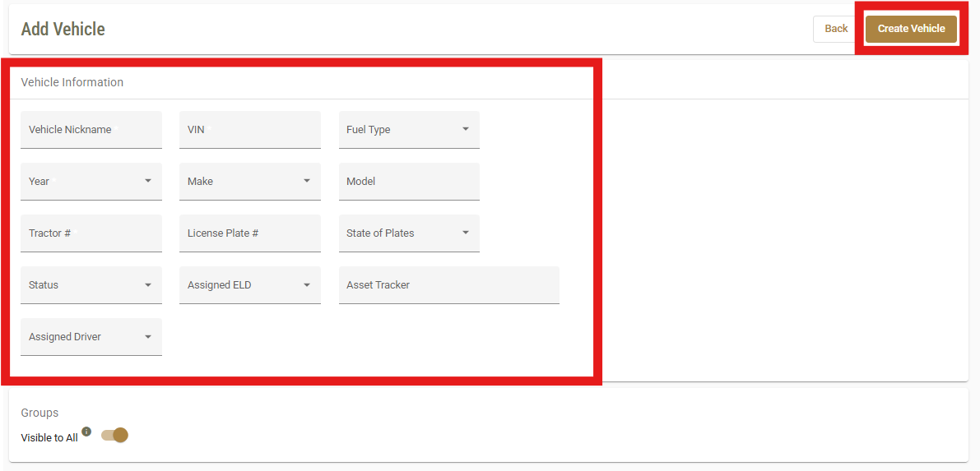Expand the Assigned ELD dropdown
This screenshot has height=471, width=980.
coord(250,285)
